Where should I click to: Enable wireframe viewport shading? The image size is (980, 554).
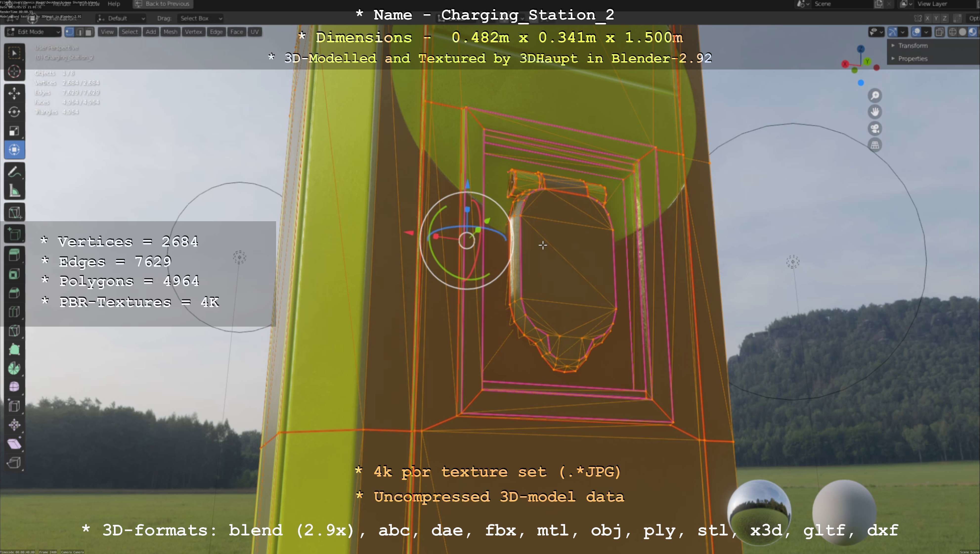pos(953,32)
